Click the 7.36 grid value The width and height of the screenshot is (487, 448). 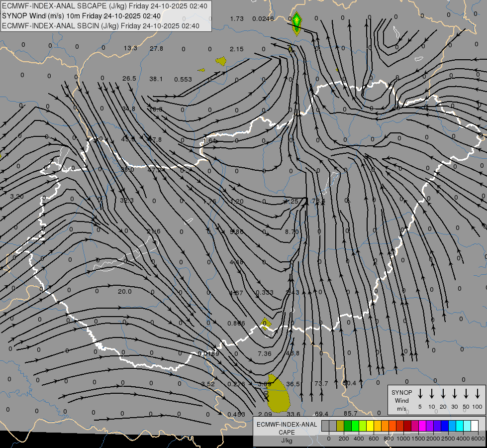tap(265, 354)
